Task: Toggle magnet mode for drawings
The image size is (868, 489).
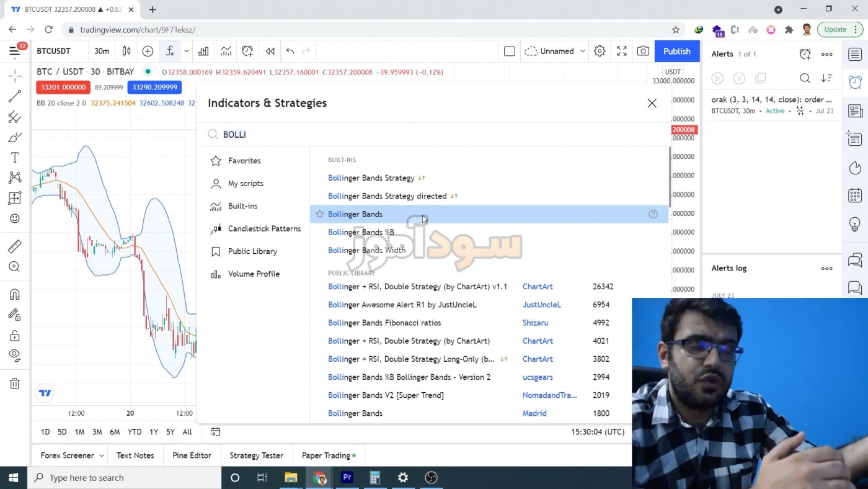Action: click(15, 295)
